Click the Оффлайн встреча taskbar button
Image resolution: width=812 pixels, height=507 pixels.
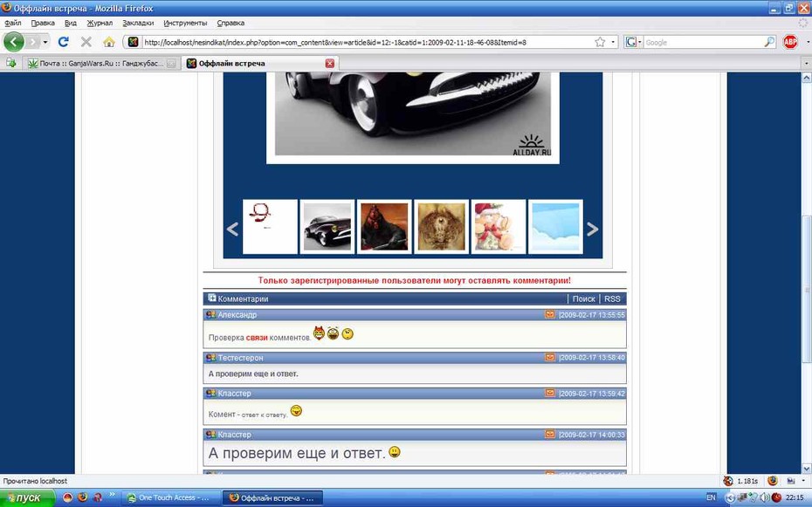tap(273, 497)
